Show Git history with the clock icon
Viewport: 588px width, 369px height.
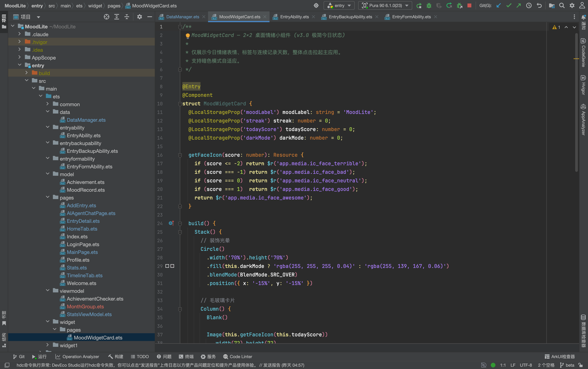(x=529, y=6)
